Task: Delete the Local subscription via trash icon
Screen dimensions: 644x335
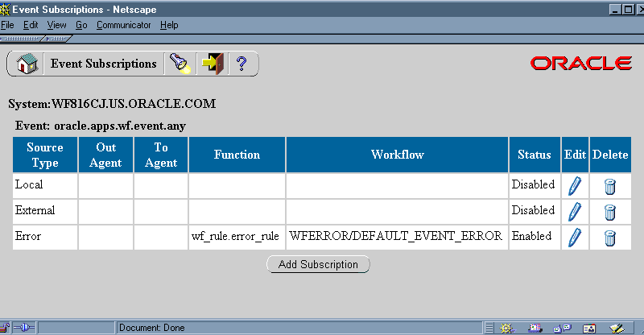Action: (609, 186)
